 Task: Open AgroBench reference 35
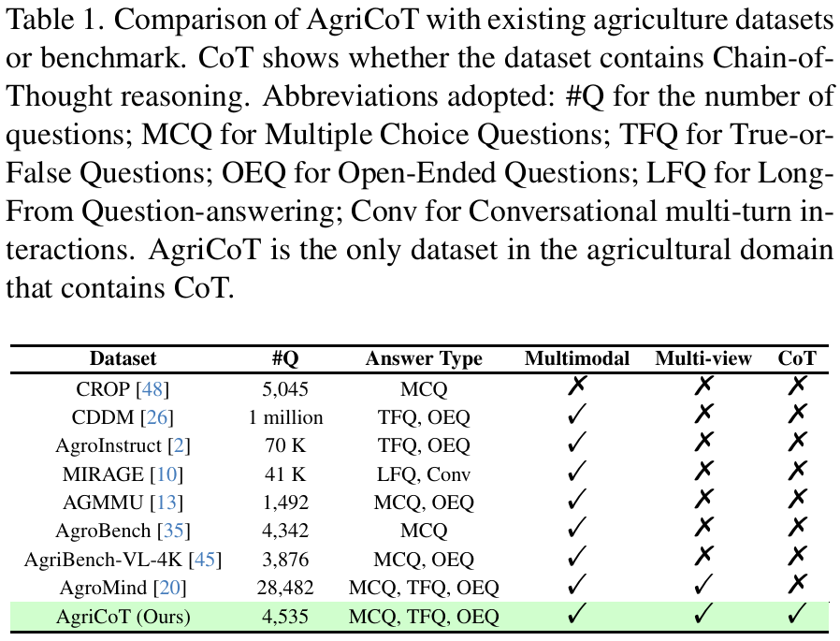pos(173,531)
